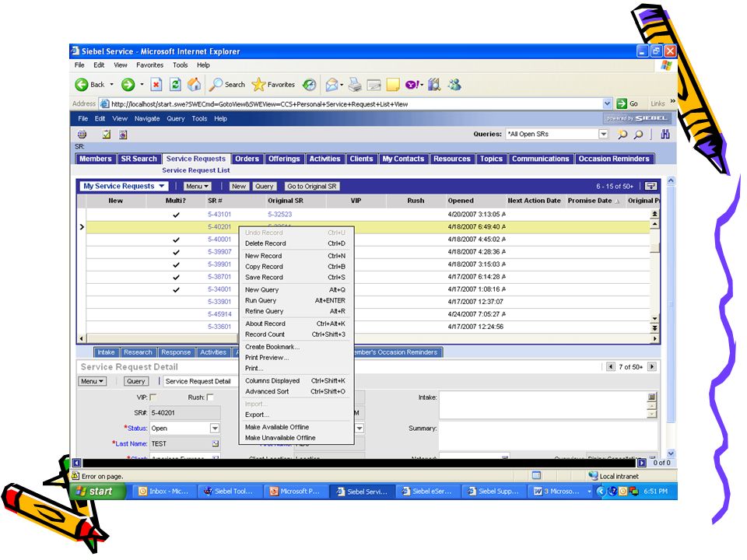Click the Go arrow next to the address bar
The image size is (747, 560).
click(622, 103)
